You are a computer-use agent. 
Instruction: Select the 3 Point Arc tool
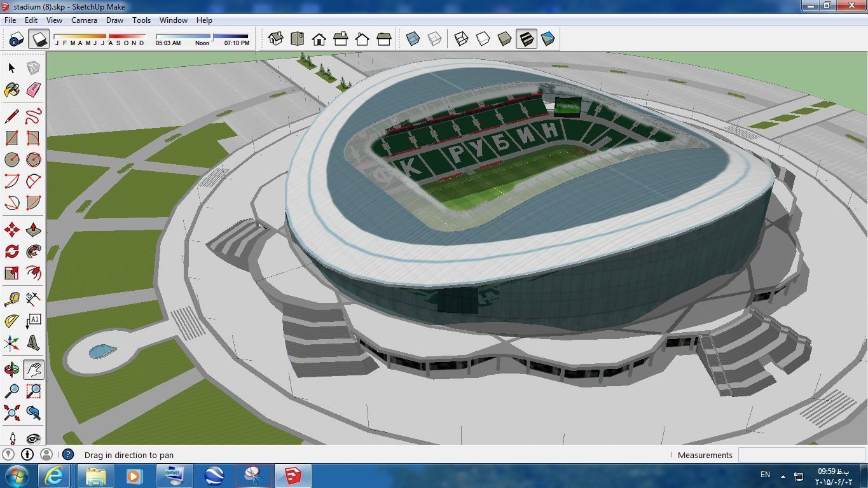pyautogui.click(x=11, y=203)
